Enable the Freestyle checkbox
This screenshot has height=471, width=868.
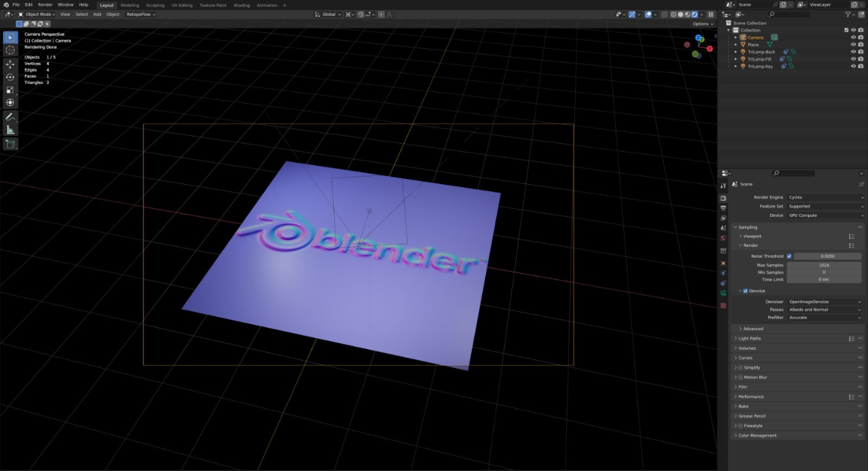click(740, 426)
